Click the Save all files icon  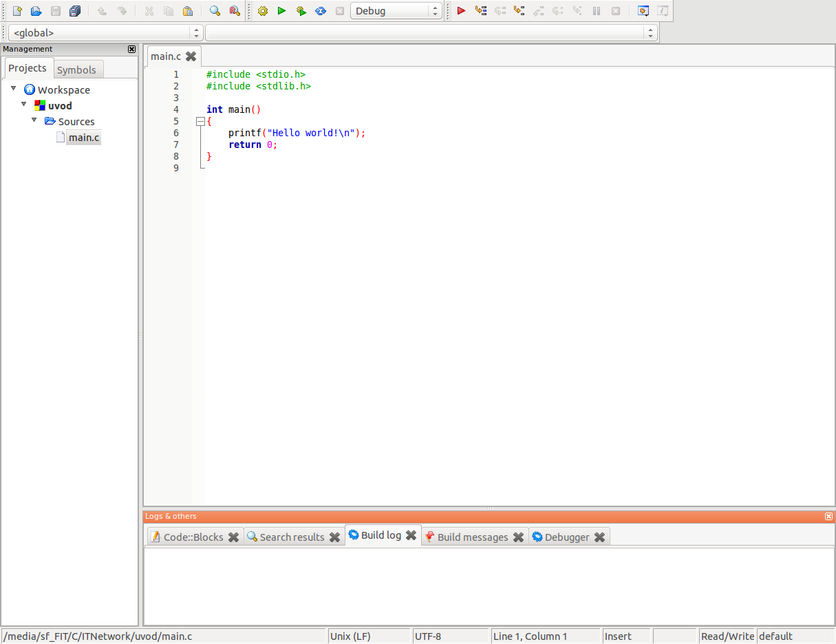[x=75, y=11]
